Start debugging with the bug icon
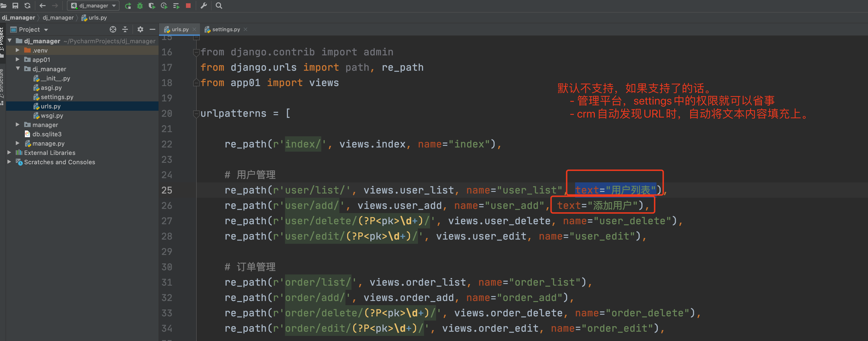The image size is (868, 341). click(x=140, y=5)
